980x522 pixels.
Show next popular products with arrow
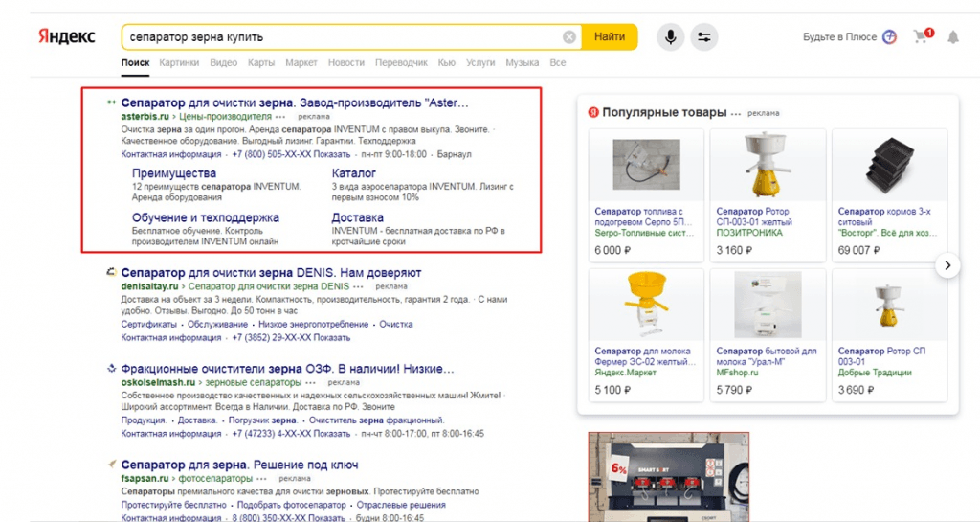click(947, 265)
